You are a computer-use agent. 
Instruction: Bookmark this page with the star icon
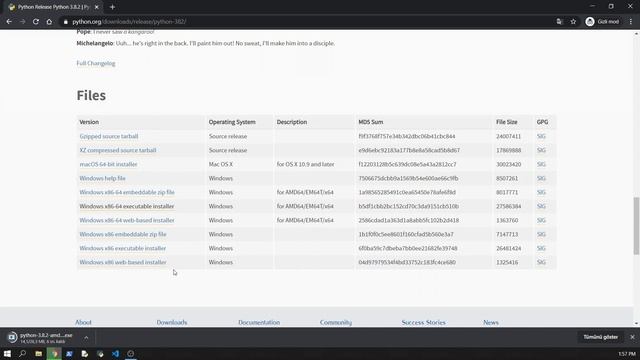pyautogui.click(x=573, y=22)
